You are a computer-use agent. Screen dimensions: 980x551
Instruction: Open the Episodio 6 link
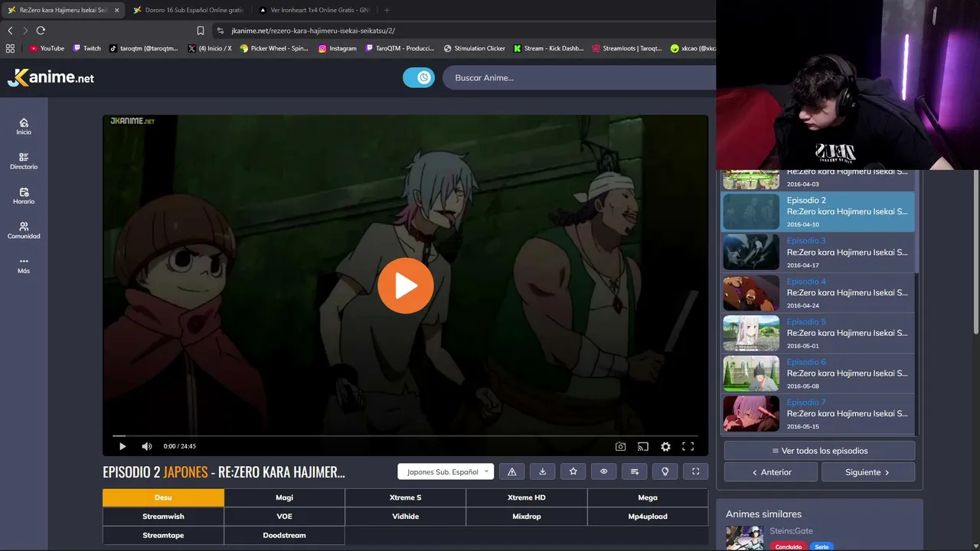(x=806, y=362)
